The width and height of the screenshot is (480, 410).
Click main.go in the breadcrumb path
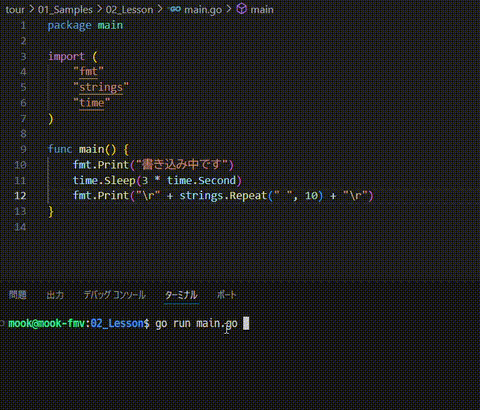203,10
